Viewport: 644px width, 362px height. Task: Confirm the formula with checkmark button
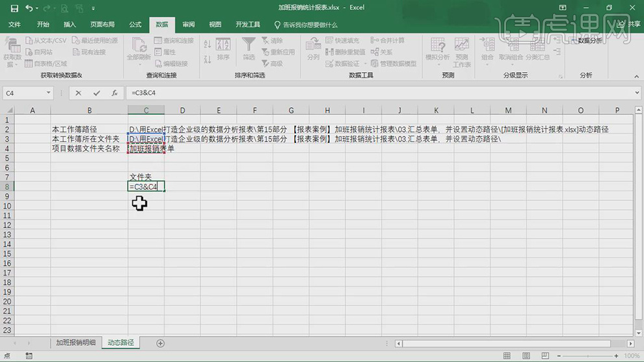96,93
